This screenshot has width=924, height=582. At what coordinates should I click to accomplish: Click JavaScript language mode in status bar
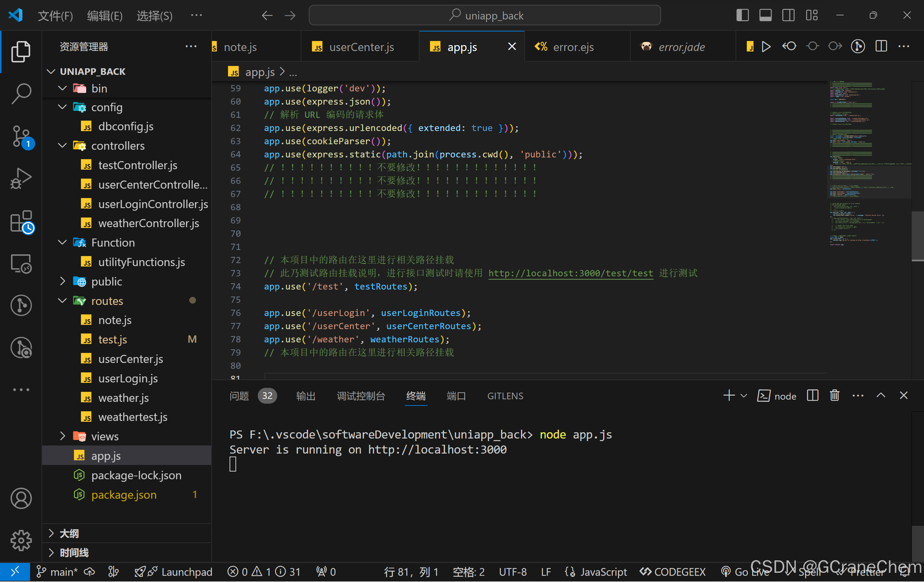(x=603, y=572)
